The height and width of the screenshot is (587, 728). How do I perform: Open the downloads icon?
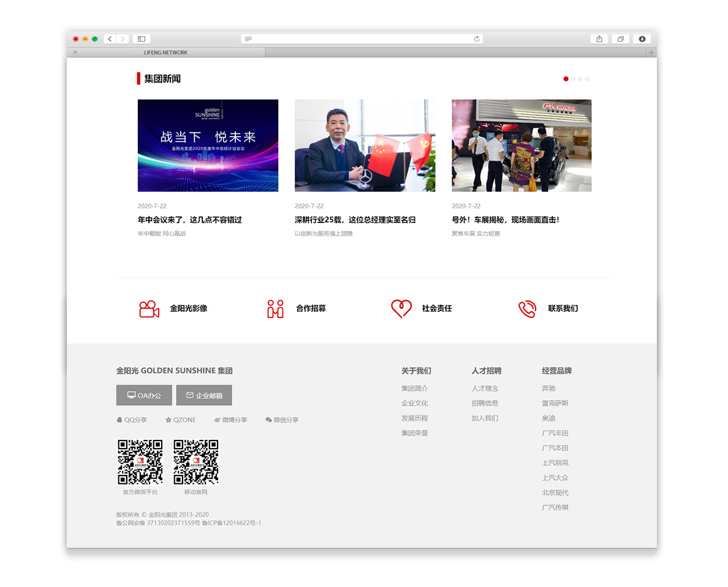click(x=642, y=39)
